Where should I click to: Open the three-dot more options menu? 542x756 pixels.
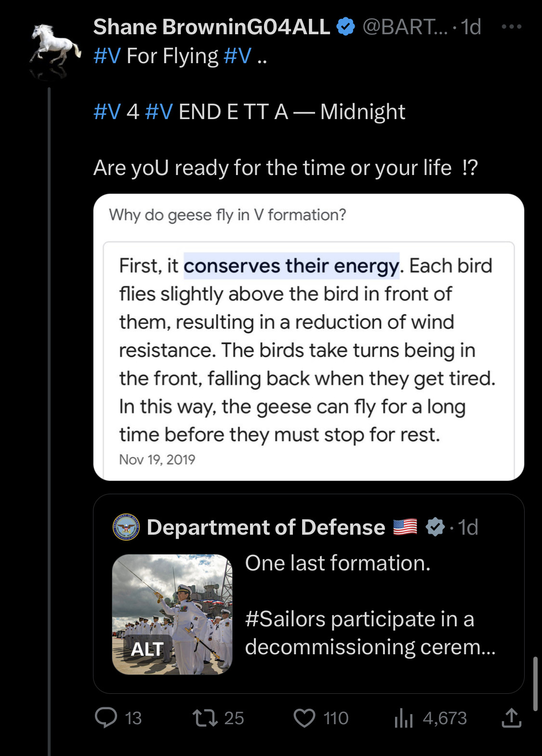[511, 27]
